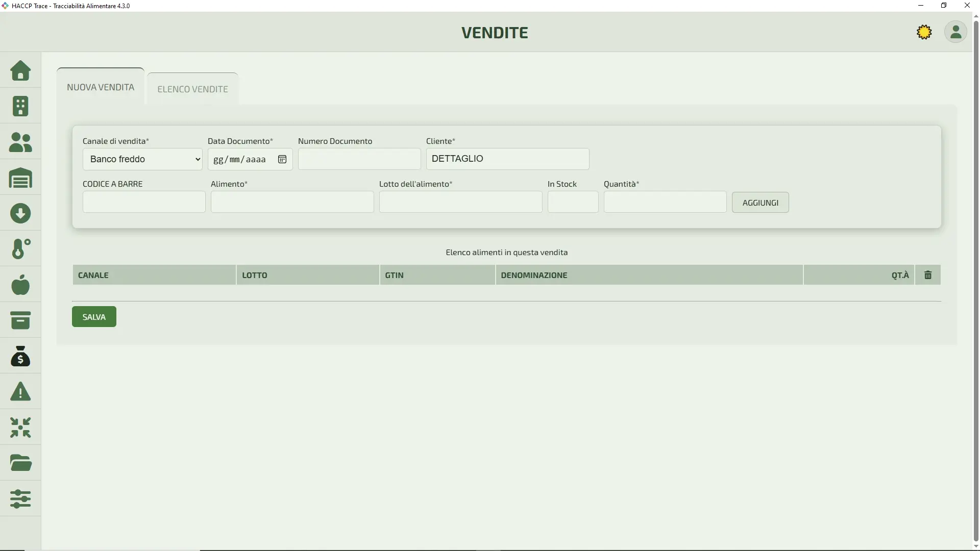Click the green SALVA button
Screen dimensions: 980x551
(94, 317)
